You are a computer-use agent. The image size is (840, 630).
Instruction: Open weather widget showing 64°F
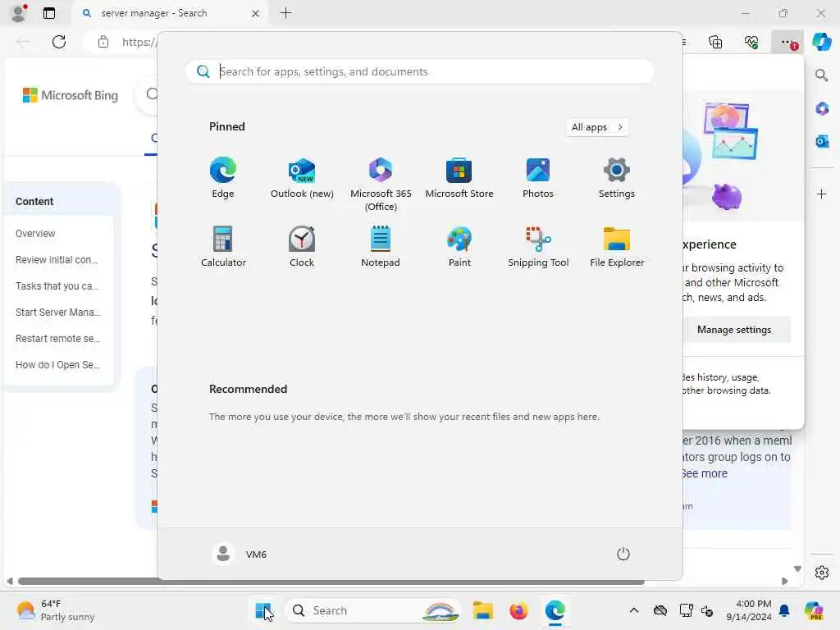click(56, 610)
